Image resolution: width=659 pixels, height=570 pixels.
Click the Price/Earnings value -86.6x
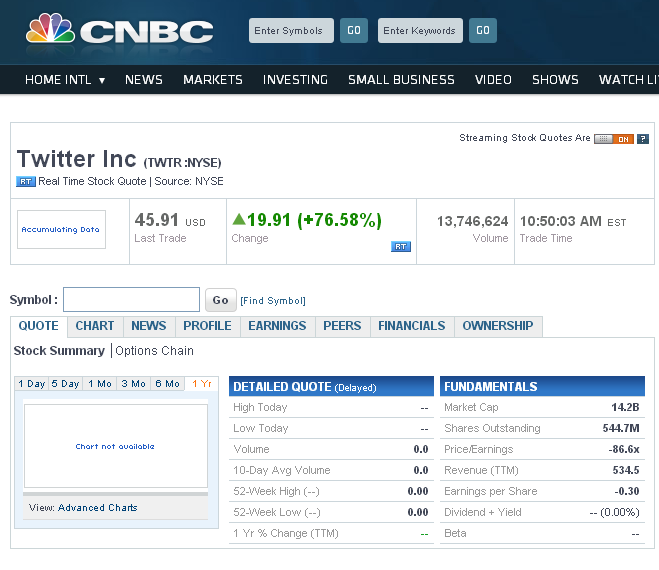click(624, 449)
